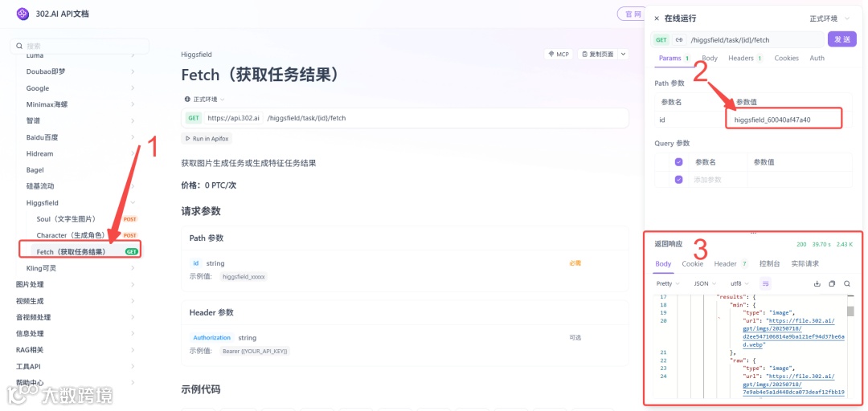The image size is (868, 411).
Task: Open the 正式环境 selector under page title
Action: coord(204,99)
